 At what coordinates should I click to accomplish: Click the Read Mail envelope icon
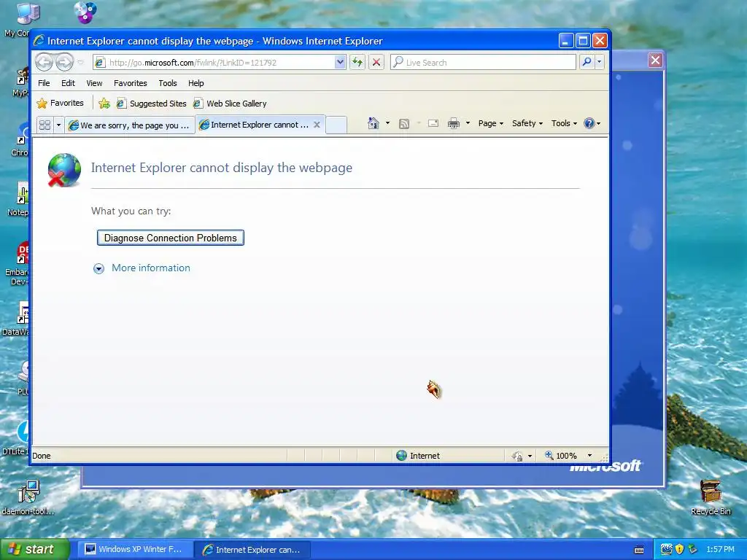[x=433, y=123]
